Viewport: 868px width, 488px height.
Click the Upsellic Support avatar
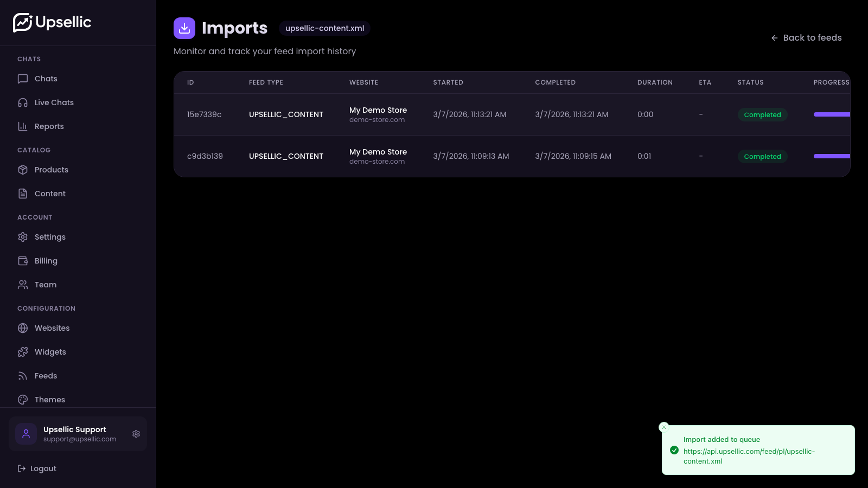26,434
